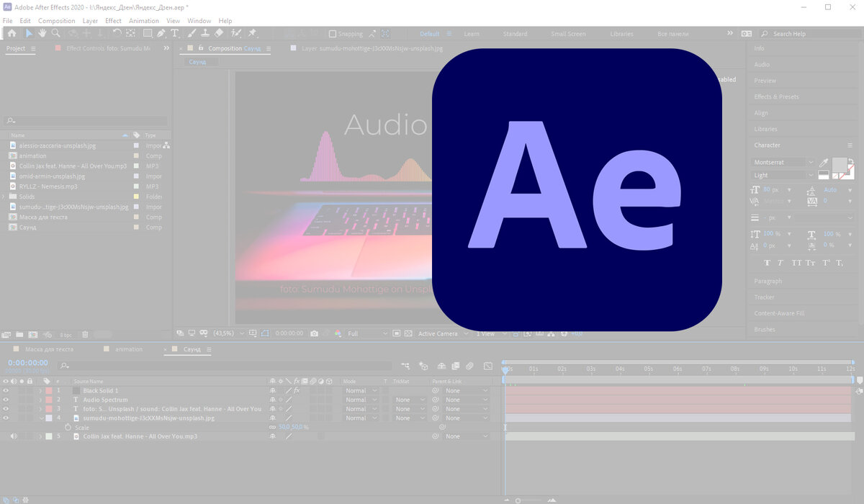Toggle the Scale constrain proportions link
Viewport: 864px width, 504px height.
pyautogui.click(x=272, y=427)
